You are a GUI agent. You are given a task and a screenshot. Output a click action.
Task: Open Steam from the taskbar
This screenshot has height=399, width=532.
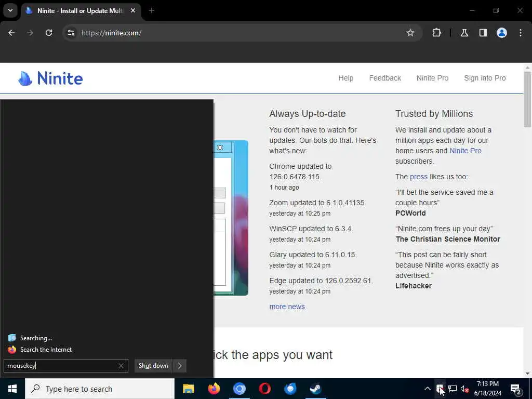coord(315,389)
